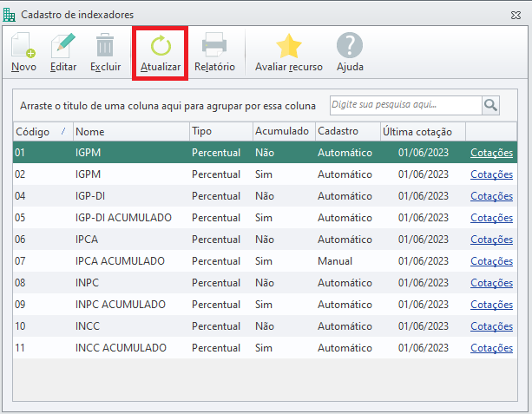Click code 11 cell
This screenshot has width=532, height=414.
20,348
